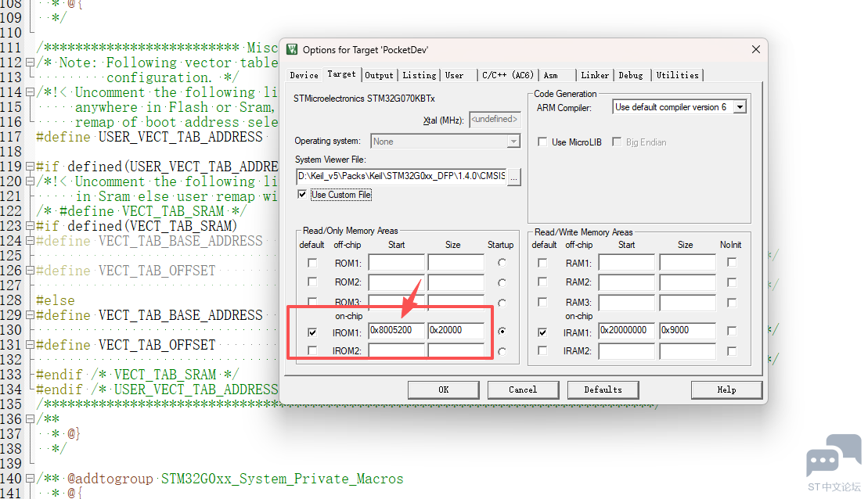Check the ROM2 default checkbox
The width and height of the screenshot is (868, 499).
312,282
